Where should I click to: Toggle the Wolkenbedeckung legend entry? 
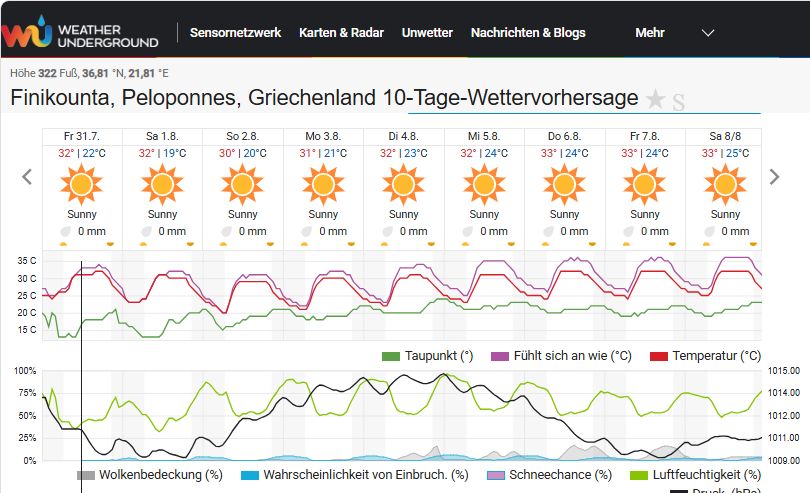[150, 475]
